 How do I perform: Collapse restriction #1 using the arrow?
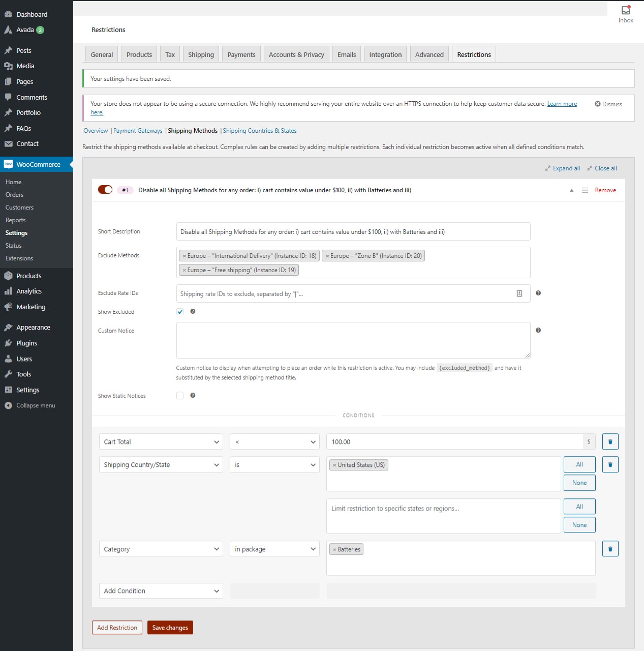point(571,190)
